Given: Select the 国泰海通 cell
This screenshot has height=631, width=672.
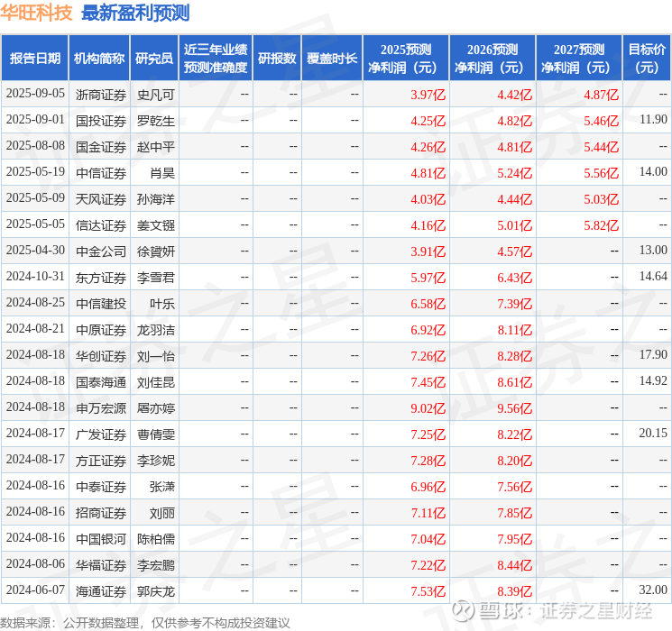Looking at the screenshot, I should coord(101,382).
